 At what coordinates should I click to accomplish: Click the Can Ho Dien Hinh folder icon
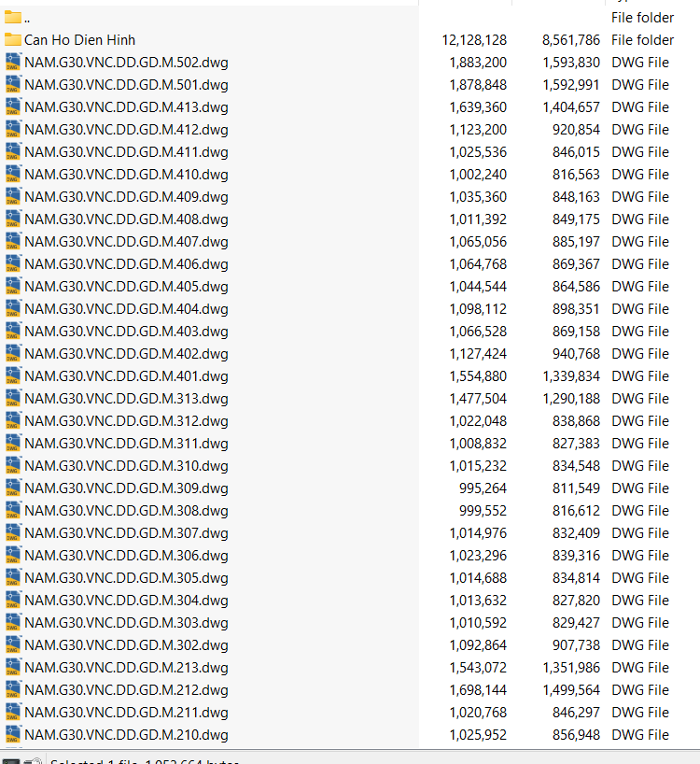[13, 40]
